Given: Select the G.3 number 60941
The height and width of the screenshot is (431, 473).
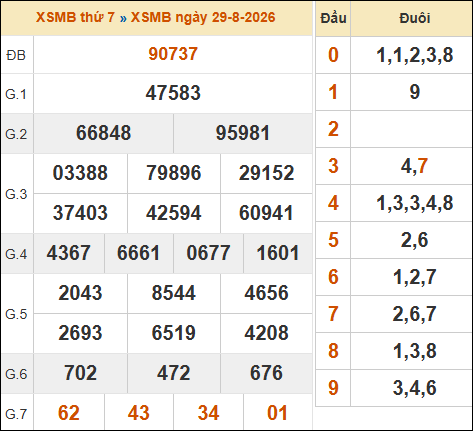Looking at the screenshot, I should click(266, 213).
